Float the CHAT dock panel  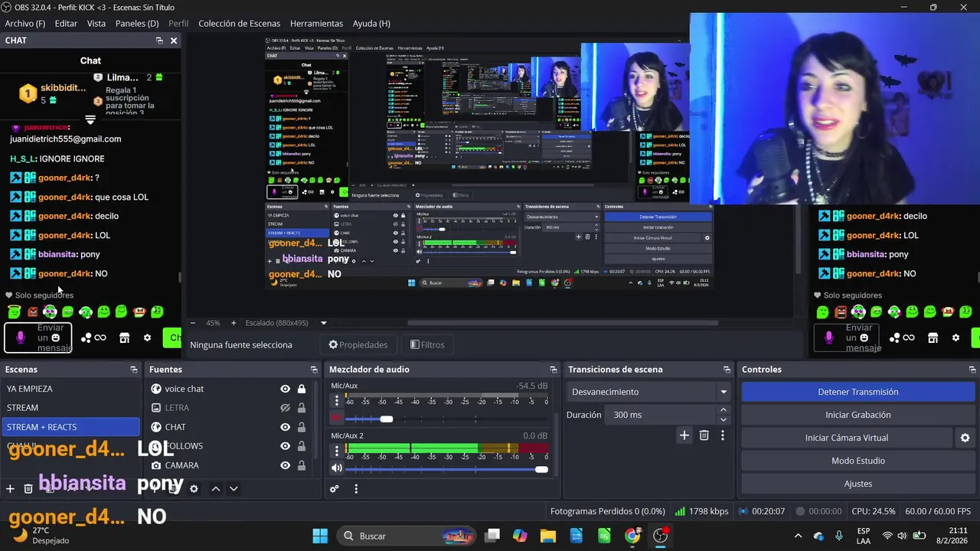point(159,41)
